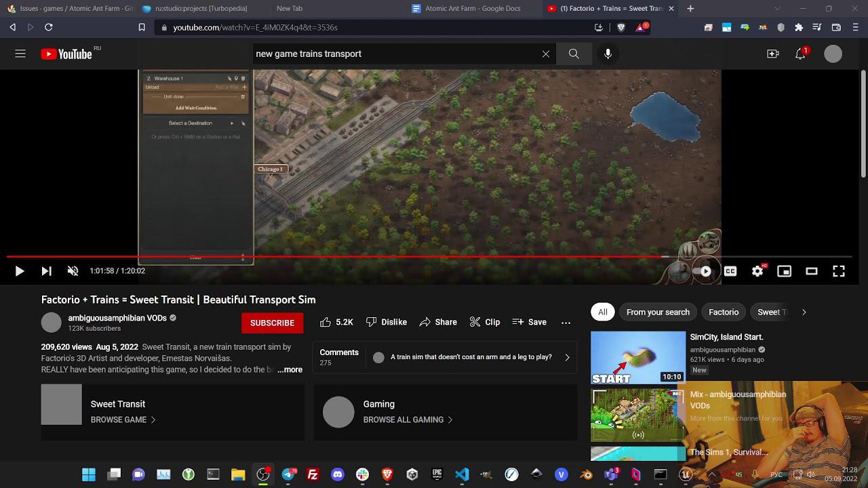Open Visual Studio Code from the taskbar

[462, 474]
